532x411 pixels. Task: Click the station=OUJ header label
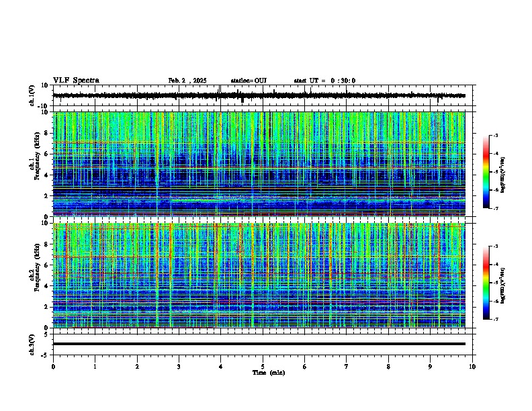(x=249, y=81)
